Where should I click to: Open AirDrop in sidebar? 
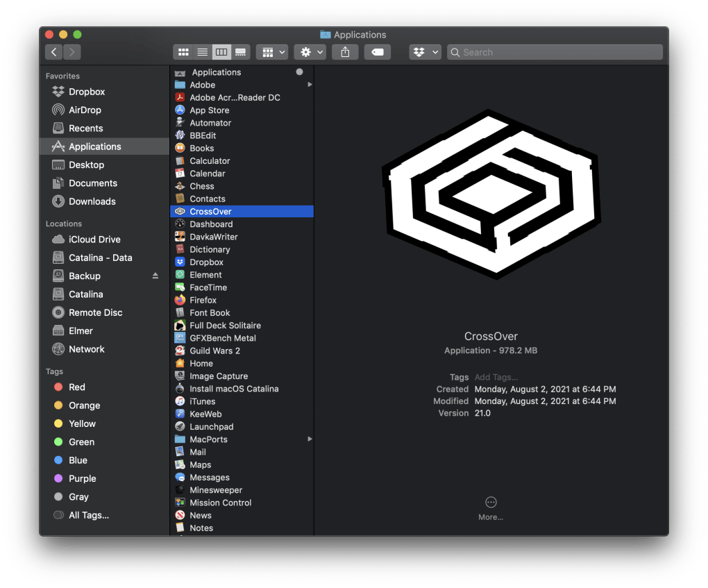(85, 110)
